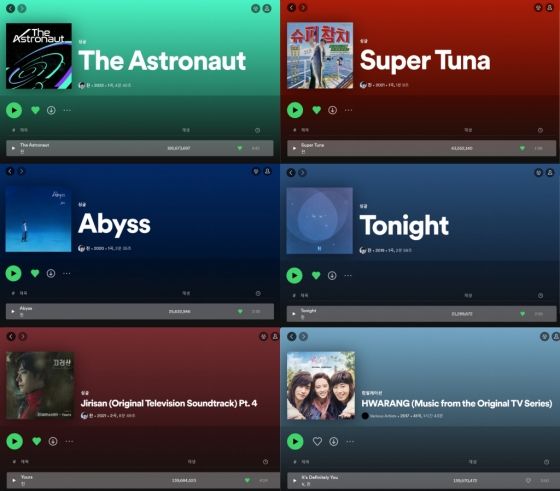
Task: Unlike The Astronaut using green heart
Action: pos(35,110)
